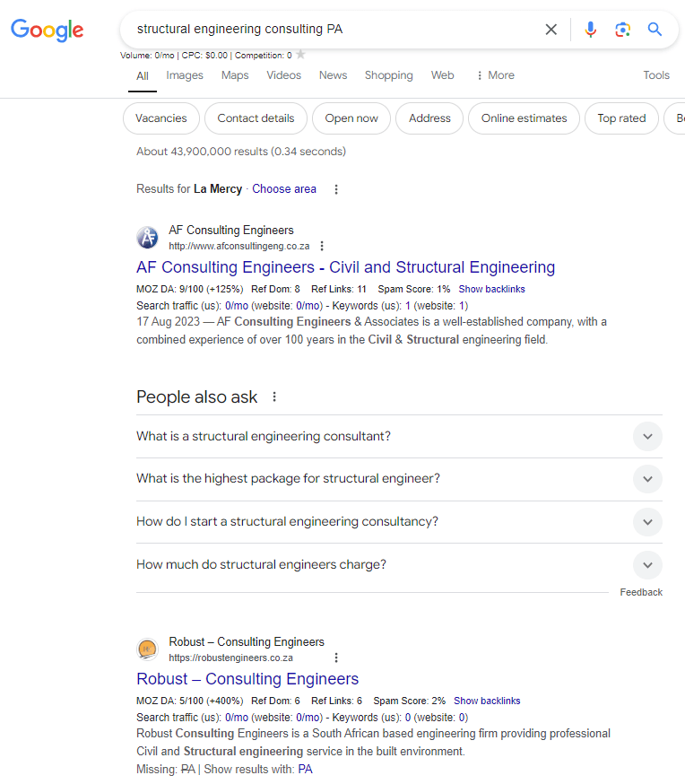Click the star icon beside Competition
This screenshot has width=685, height=784.
(300, 55)
